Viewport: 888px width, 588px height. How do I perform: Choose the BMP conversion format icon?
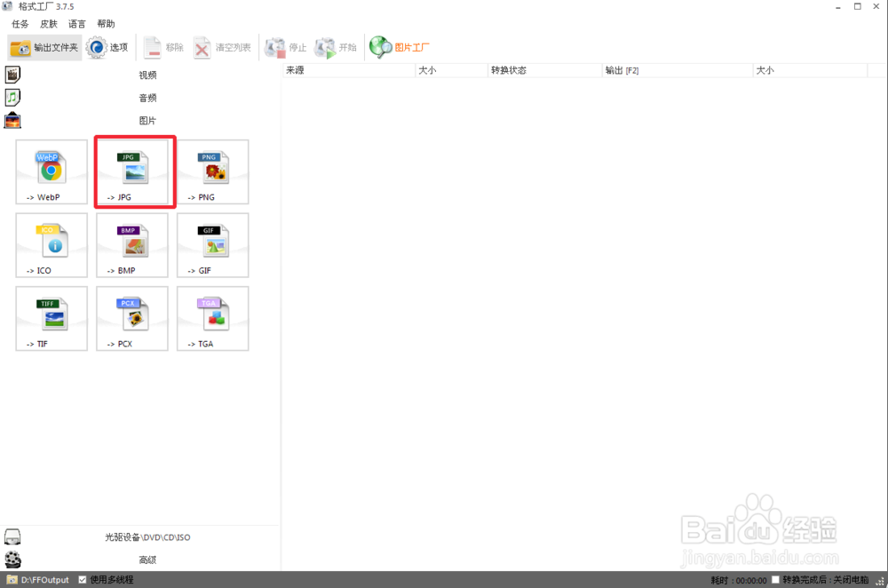coord(132,245)
